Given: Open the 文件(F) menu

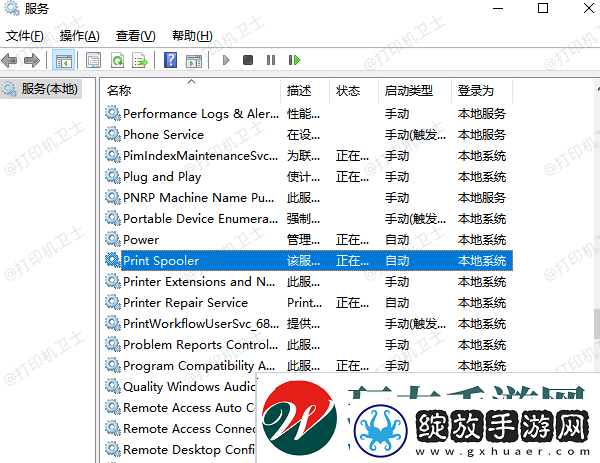Looking at the screenshot, I should [x=24, y=36].
